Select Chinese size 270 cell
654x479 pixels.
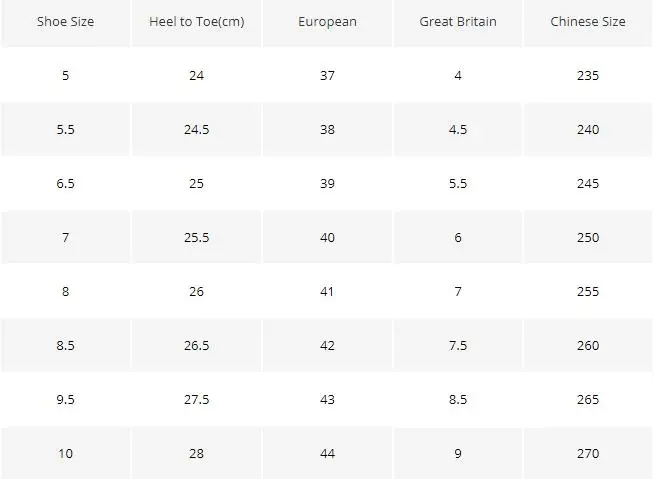tap(588, 453)
